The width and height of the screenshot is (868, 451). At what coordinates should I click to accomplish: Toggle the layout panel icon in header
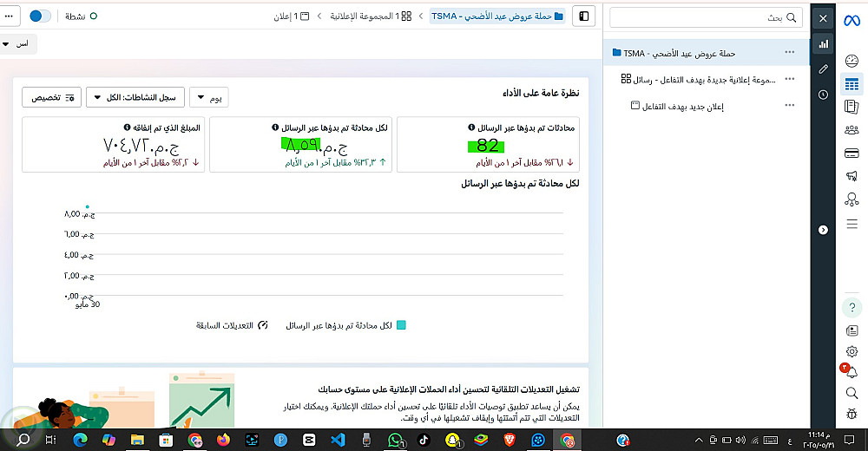coord(584,16)
